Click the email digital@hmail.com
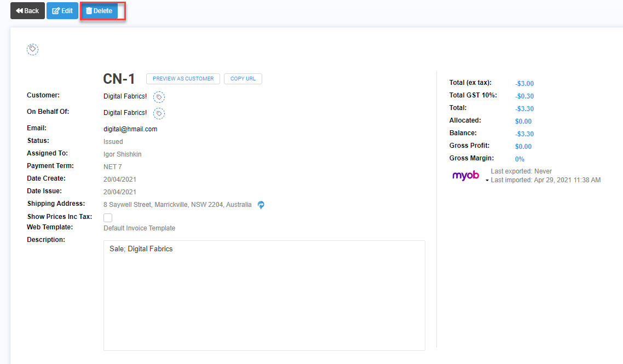This screenshot has height=364, width=623. (x=130, y=129)
